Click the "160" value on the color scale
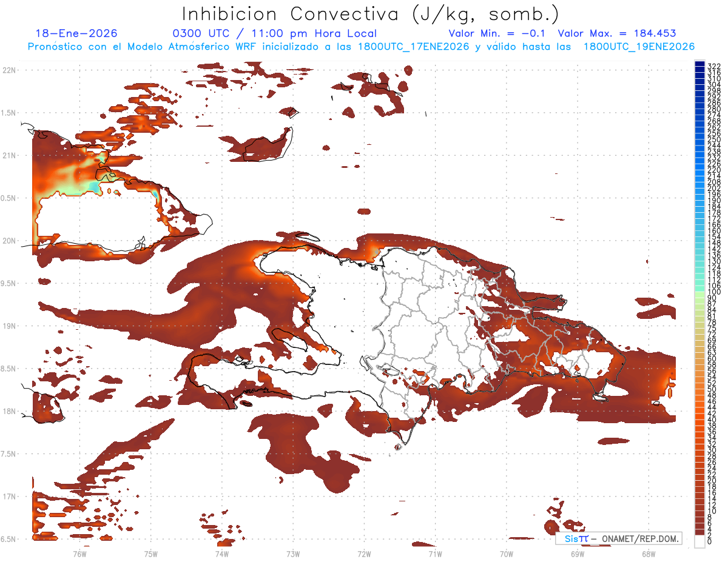The height and width of the screenshot is (562, 728). pyautogui.click(x=714, y=231)
